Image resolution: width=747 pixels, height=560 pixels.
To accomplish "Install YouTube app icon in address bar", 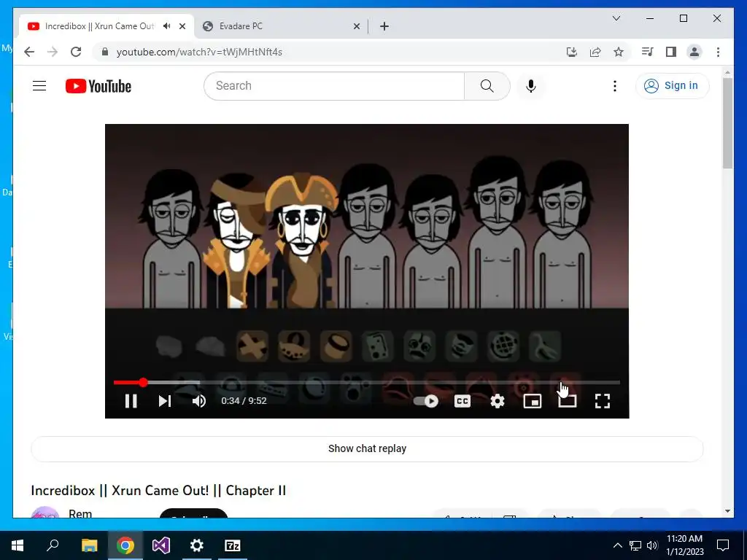I will (572, 52).
